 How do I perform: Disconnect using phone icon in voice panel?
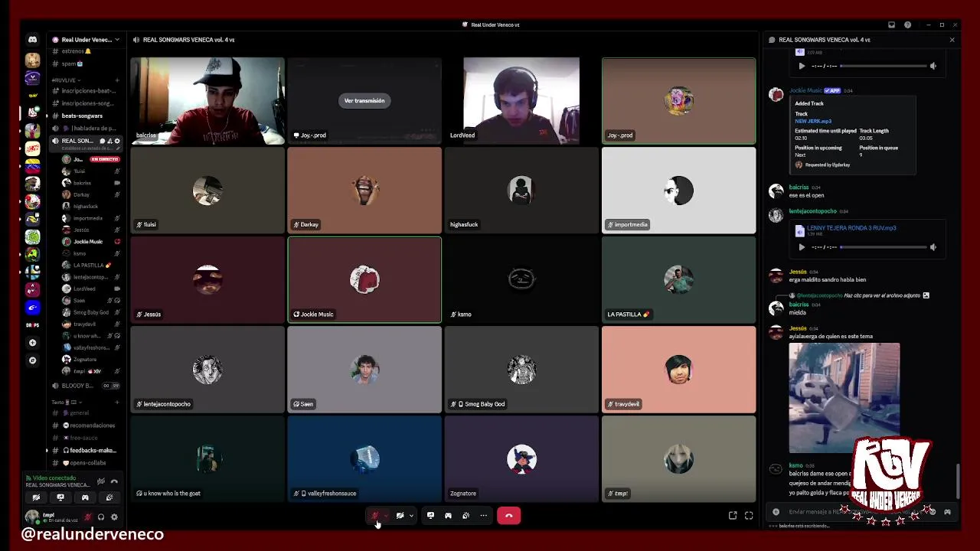[114, 481]
